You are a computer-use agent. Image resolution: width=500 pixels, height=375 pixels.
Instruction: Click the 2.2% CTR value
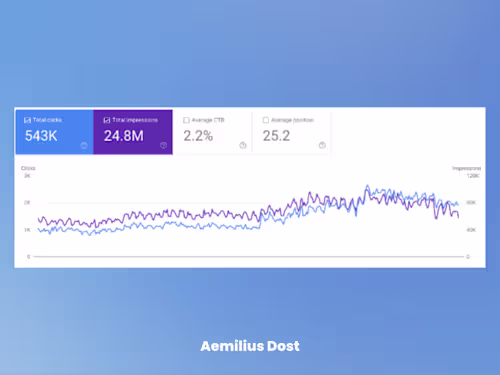coord(198,136)
